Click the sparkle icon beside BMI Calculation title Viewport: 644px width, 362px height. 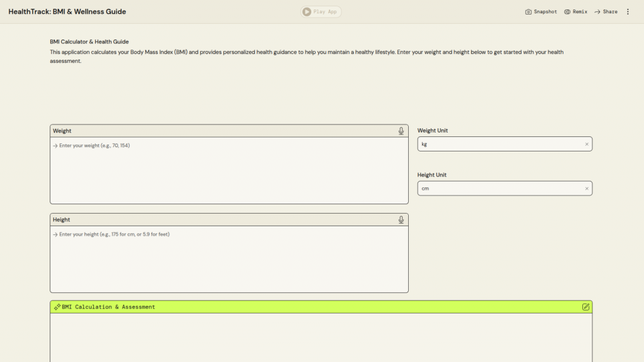tap(57, 307)
